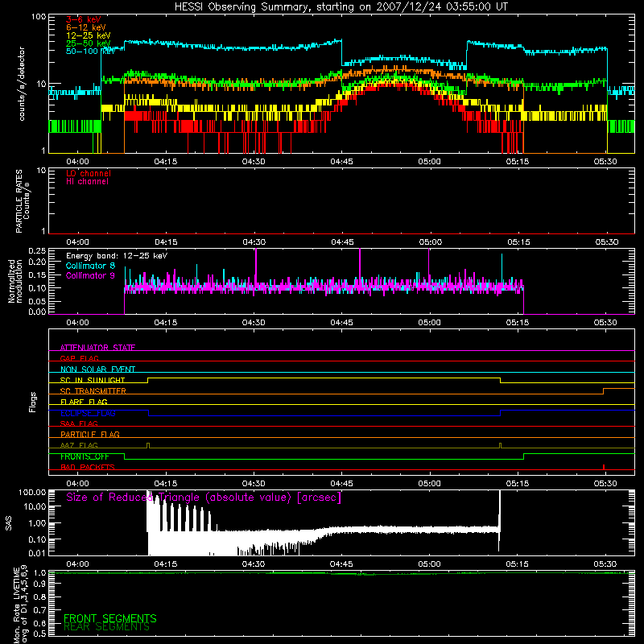The height and width of the screenshot is (644, 644).
Task: Click the 04:30 tick under particle rates plot
Action: point(254,242)
